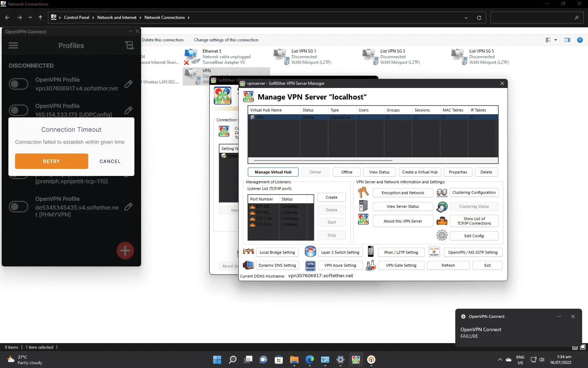The height and width of the screenshot is (368, 588).
Task: Click the TCP/IP connections pipe icon
Action: pos(442,221)
